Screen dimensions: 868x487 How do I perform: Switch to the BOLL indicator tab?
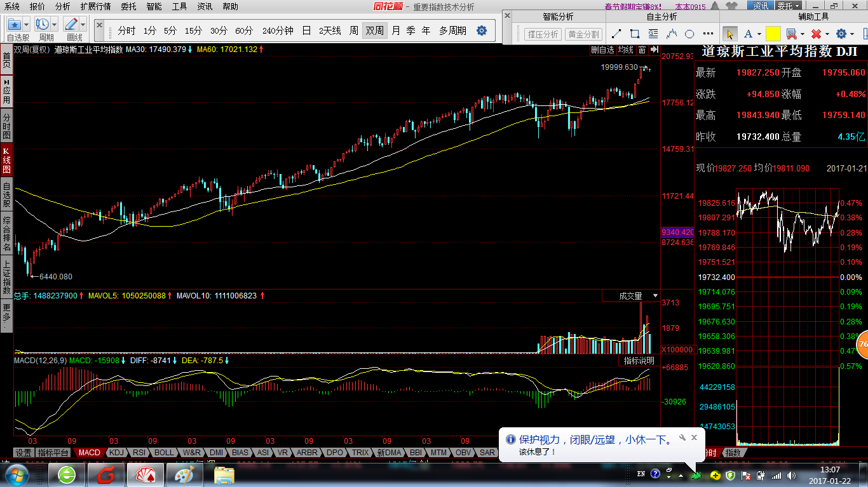[x=164, y=453]
